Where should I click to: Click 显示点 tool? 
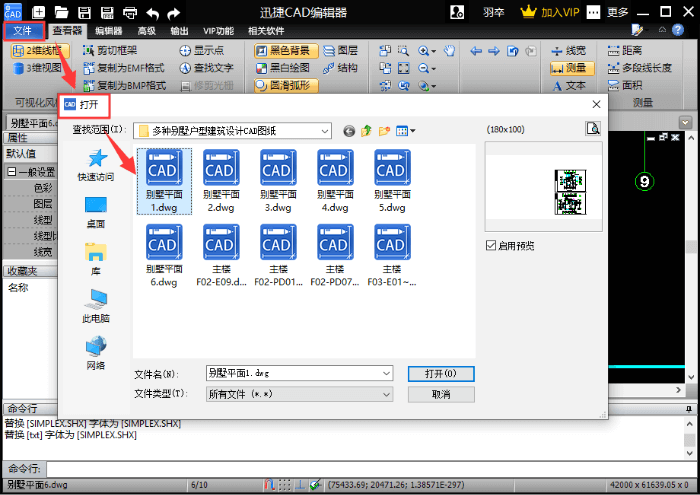pyautogui.click(x=202, y=50)
